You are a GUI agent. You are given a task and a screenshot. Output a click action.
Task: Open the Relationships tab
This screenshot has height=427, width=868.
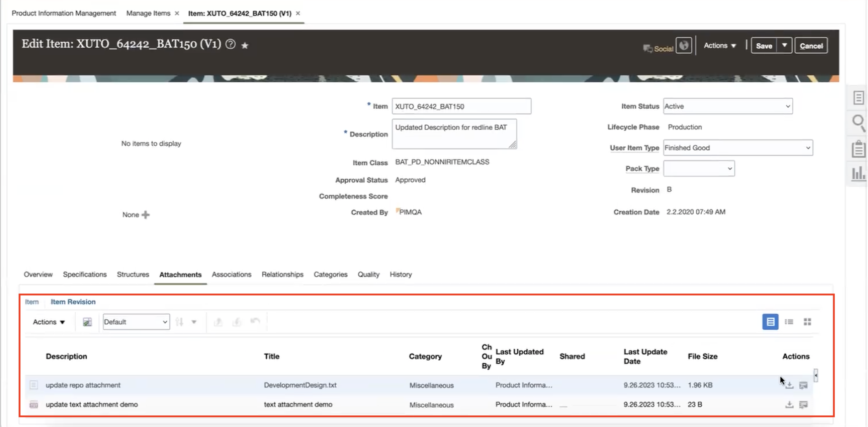(283, 275)
